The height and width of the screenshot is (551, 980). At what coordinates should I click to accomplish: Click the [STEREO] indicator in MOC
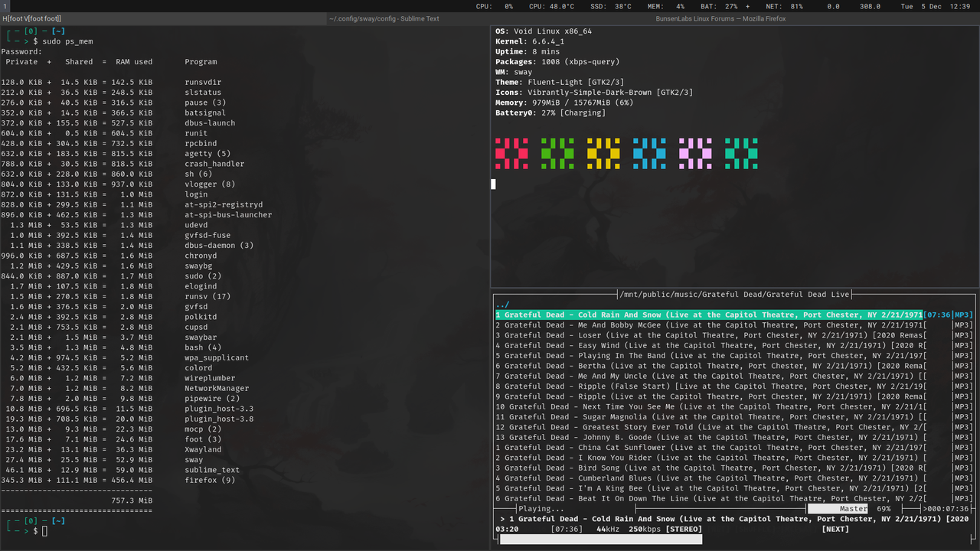point(684,529)
